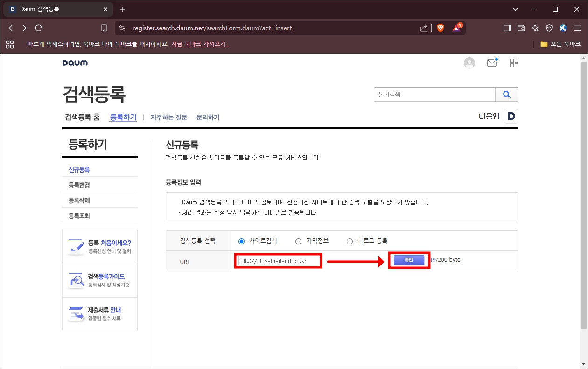Click the 다음앱 D icon

click(x=511, y=117)
